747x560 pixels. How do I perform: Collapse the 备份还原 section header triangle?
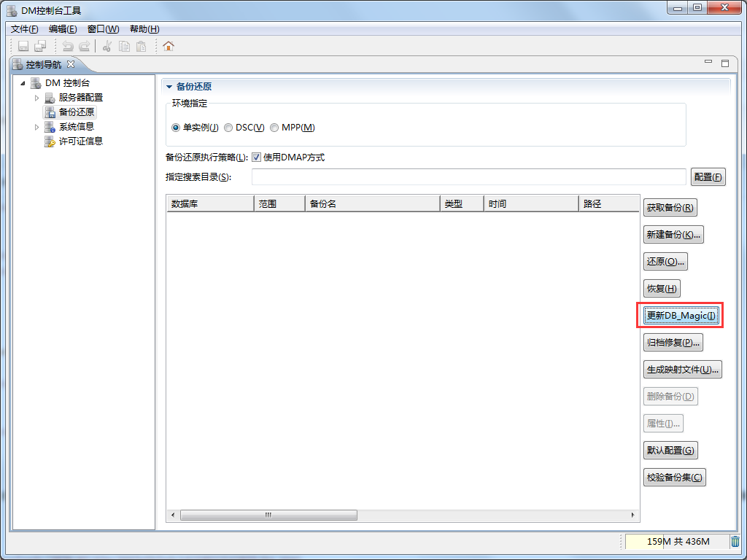coord(169,87)
